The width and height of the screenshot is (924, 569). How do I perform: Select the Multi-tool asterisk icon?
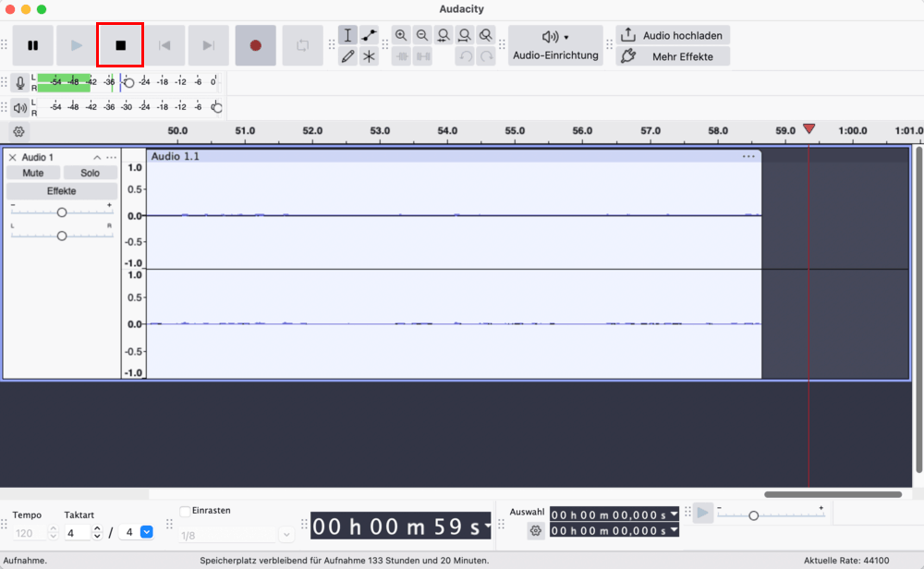(x=369, y=56)
